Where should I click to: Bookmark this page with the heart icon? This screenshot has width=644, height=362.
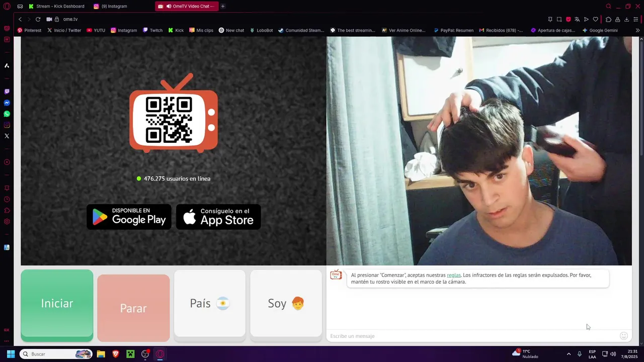tap(595, 19)
